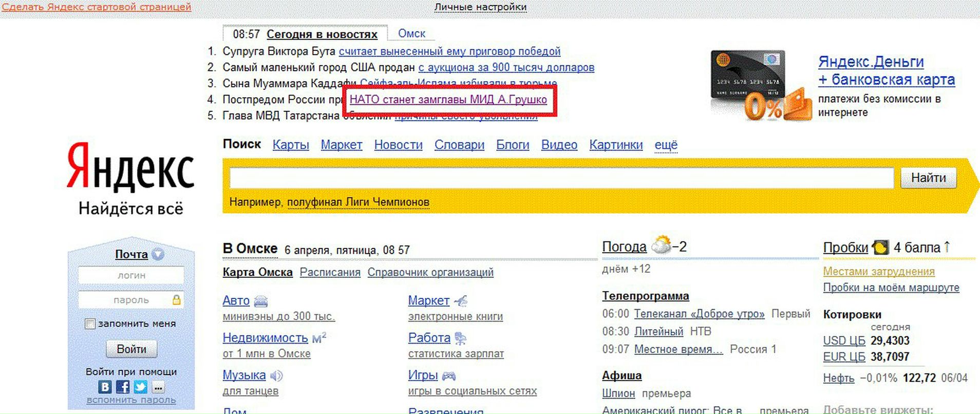Click the car icon next to Авто
The height and width of the screenshot is (414, 980).
tap(261, 301)
